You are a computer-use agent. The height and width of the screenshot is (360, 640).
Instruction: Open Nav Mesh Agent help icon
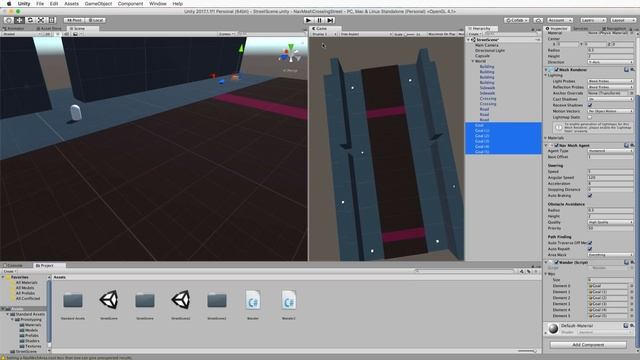(x=626, y=145)
